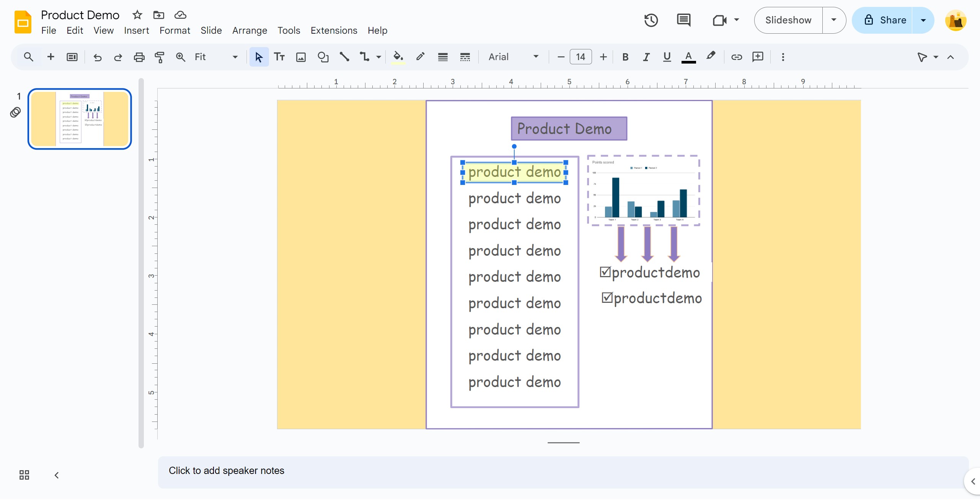Screen dimensions: 980x500
Task: Open the comments history icon
Action: coord(683,20)
